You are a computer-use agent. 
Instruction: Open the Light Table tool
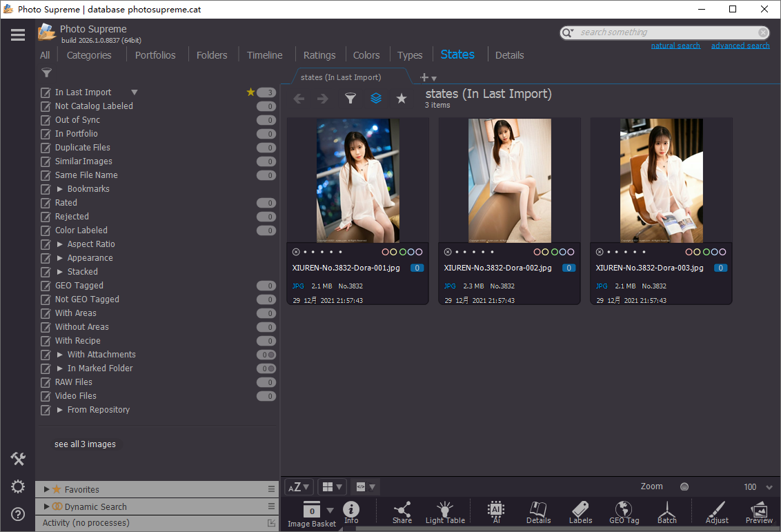(445, 512)
